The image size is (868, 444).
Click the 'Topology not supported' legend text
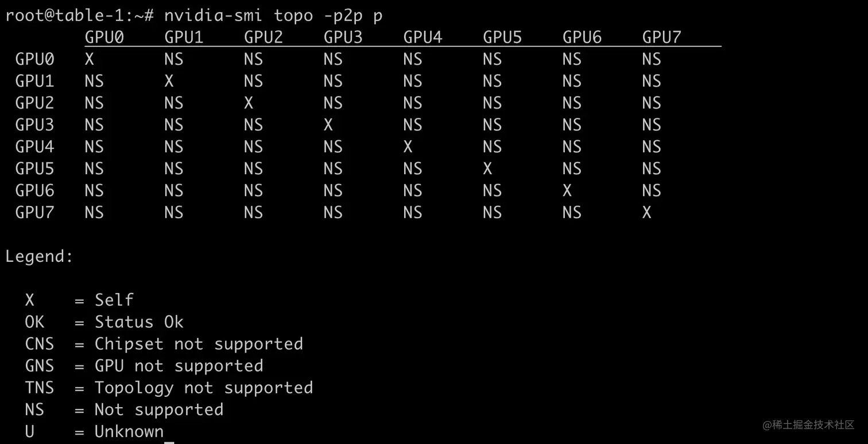tap(204, 388)
